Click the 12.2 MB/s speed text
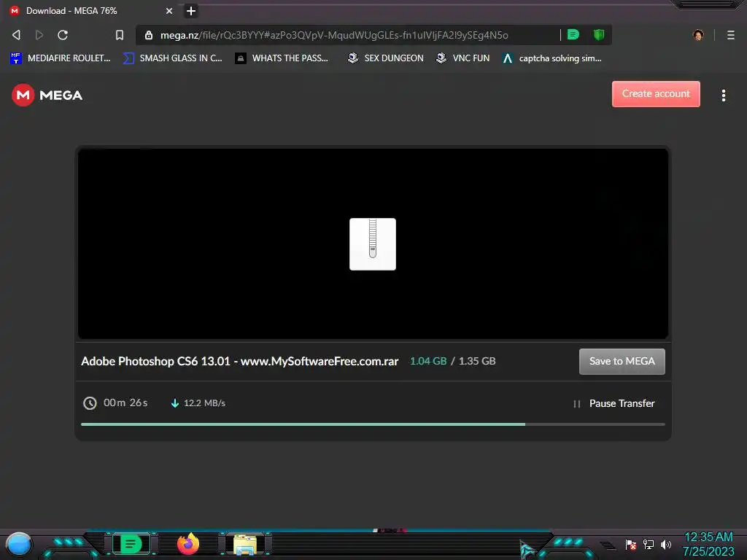 pyautogui.click(x=204, y=402)
